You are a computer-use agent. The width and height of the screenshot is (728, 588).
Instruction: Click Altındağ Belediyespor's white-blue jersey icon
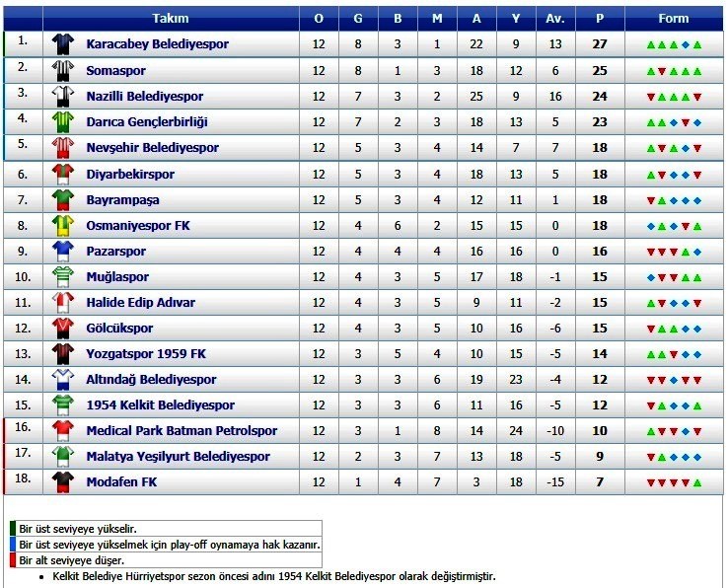pos(63,380)
